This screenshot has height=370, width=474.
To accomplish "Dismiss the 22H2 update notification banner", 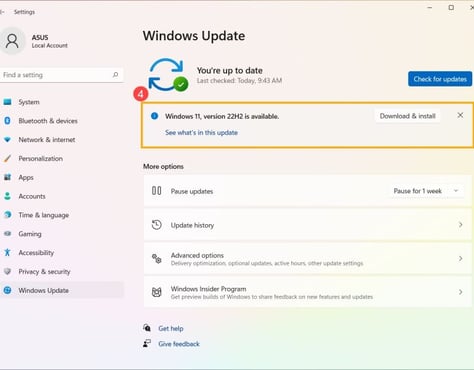I will point(460,115).
